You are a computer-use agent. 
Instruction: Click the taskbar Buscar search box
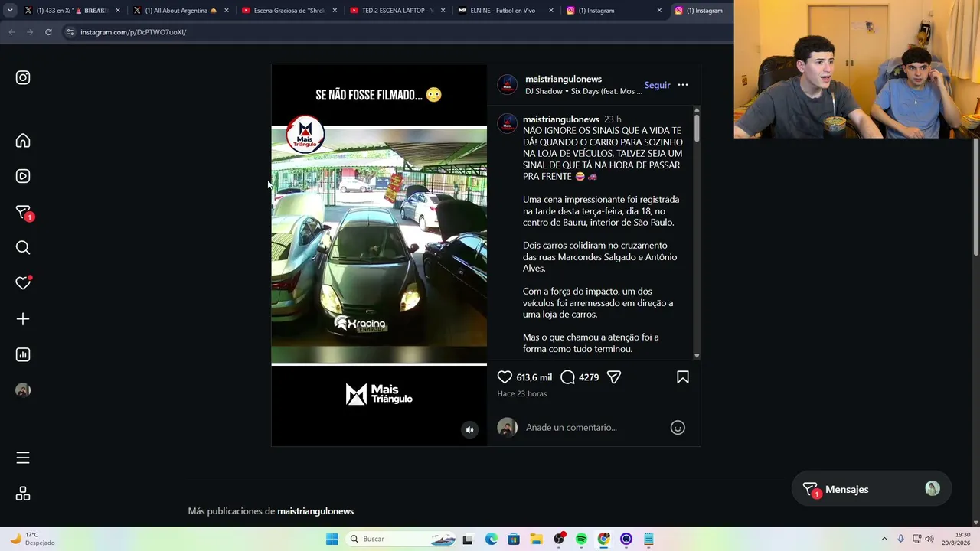pyautogui.click(x=402, y=539)
